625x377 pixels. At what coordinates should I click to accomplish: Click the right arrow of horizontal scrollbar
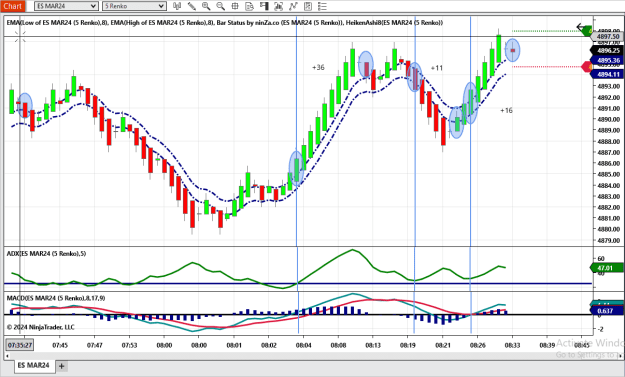tap(620, 356)
